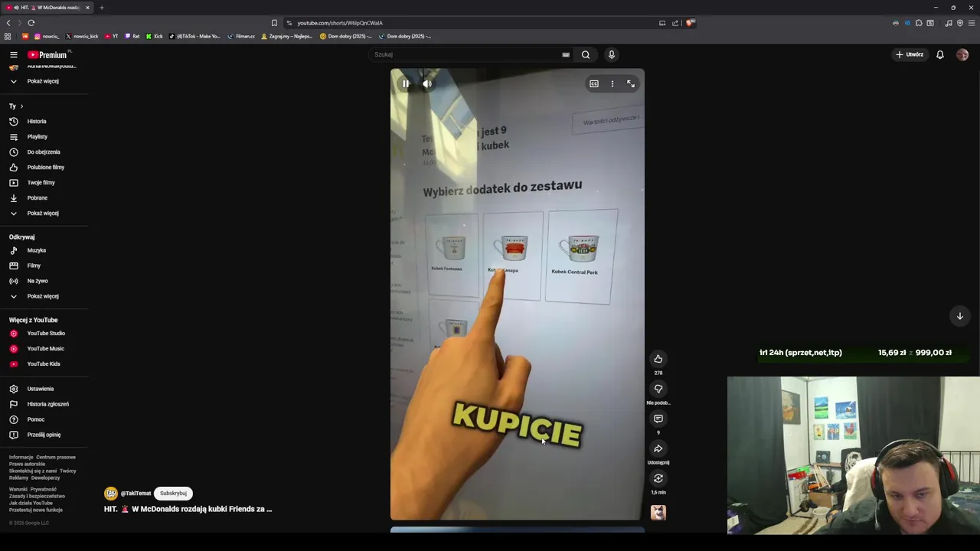The height and width of the screenshot is (551, 980).
Task: Explore Na żywo live category
Action: pyautogui.click(x=37, y=281)
